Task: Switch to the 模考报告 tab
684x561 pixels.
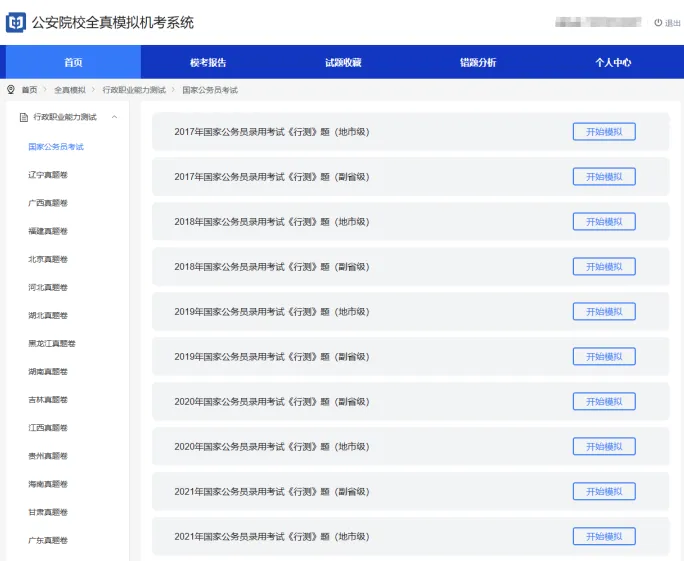Action: [x=208, y=62]
